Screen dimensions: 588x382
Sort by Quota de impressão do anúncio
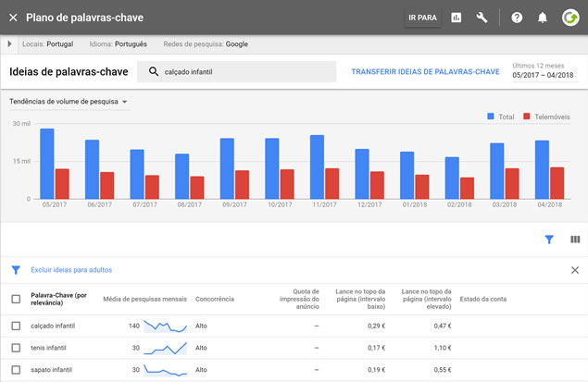(x=299, y=299)
